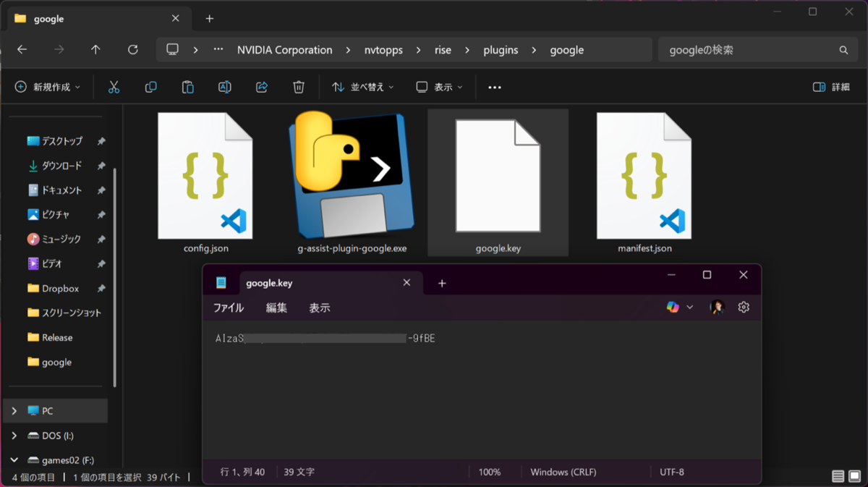Select the manifest.json file

click(644, 183)
